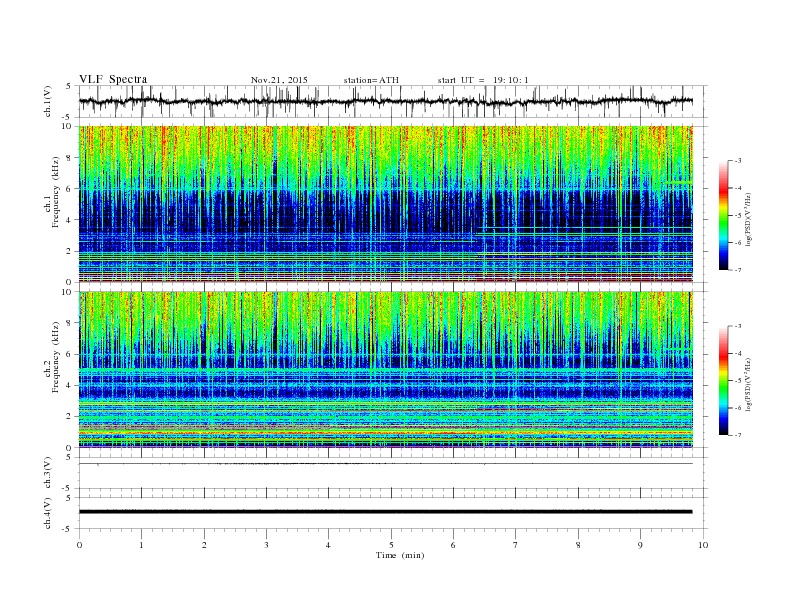792x612 pixels.
Task: Click ch.1 frequency tick label "6"
Action: [70, 189]
